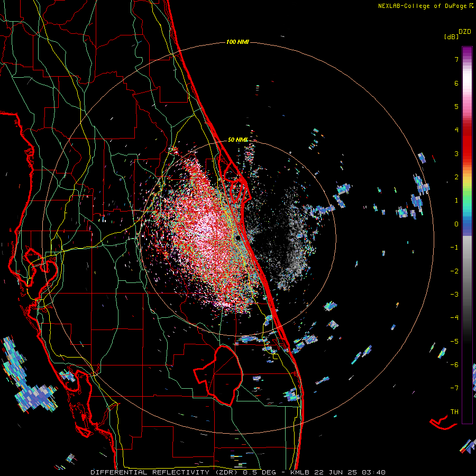The image size is (476, 476).
Task: Click the 7 value on the dB scale
Action: (456, 59)
